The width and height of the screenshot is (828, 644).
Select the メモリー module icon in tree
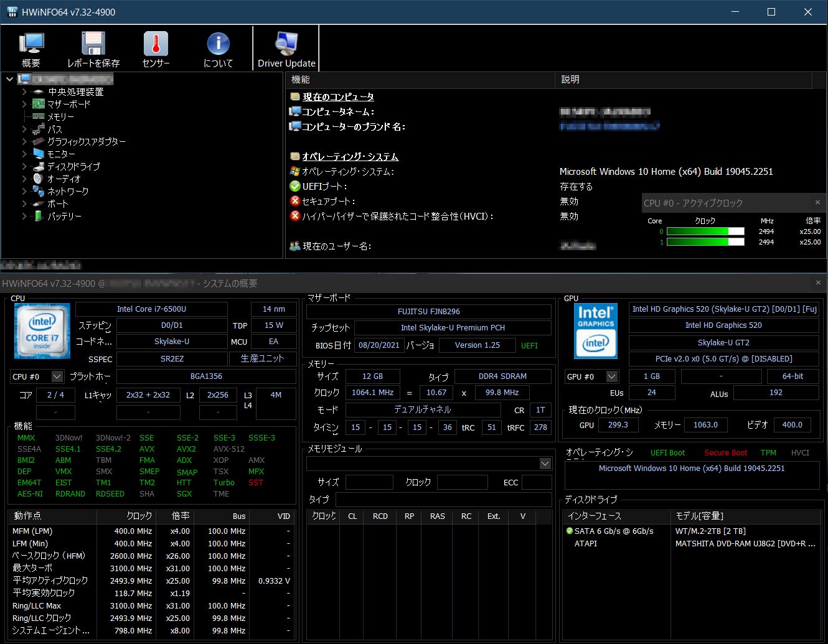click(39, 117)
